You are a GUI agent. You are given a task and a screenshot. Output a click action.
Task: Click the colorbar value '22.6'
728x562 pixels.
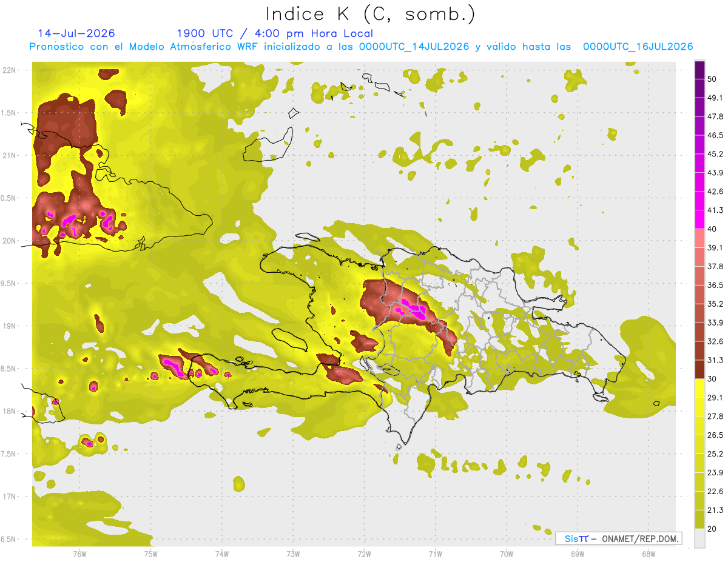coord(715,491)
